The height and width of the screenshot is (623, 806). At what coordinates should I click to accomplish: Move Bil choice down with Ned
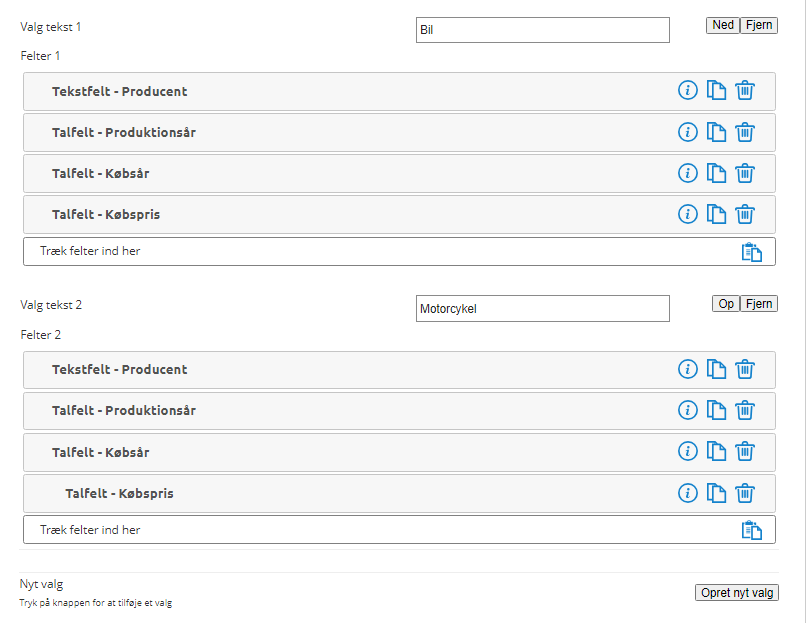click(x=723, y=25)
